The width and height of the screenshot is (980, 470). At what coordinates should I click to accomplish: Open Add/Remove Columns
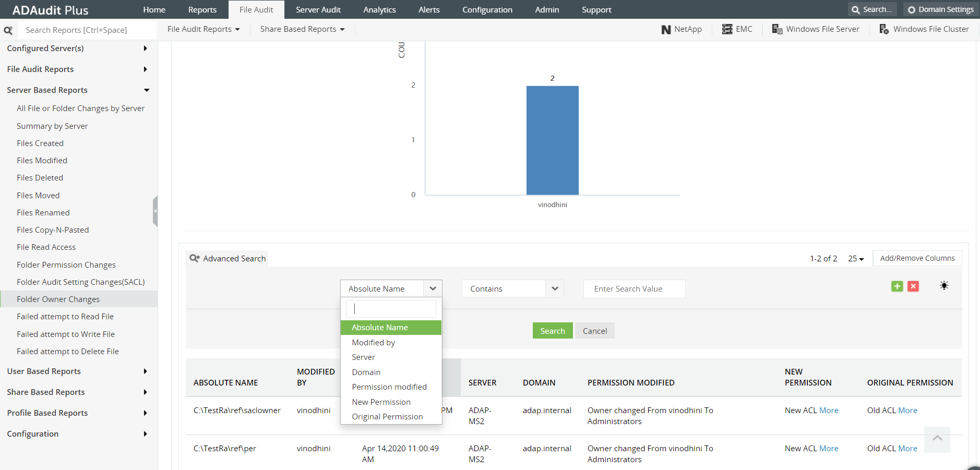[x=917, y=258]
